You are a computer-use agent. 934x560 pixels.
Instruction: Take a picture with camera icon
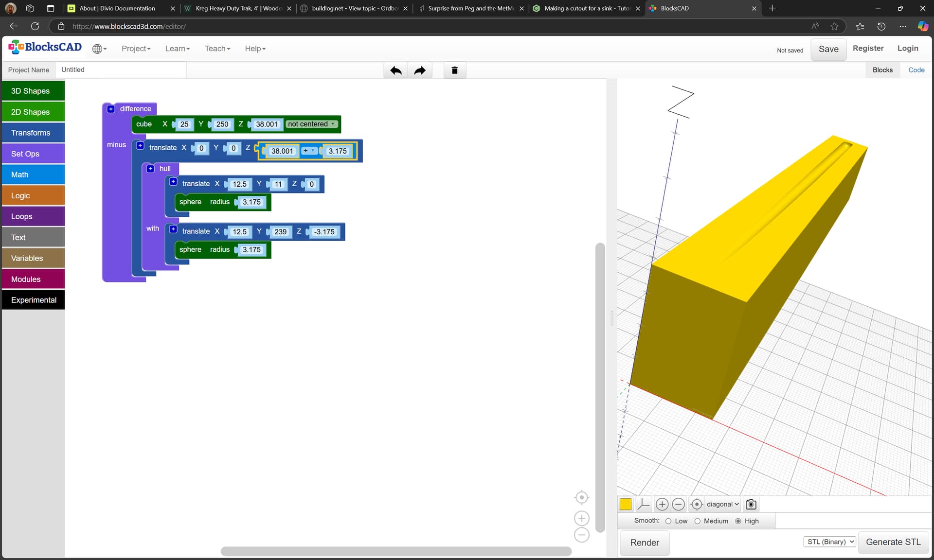pos(751,504)
